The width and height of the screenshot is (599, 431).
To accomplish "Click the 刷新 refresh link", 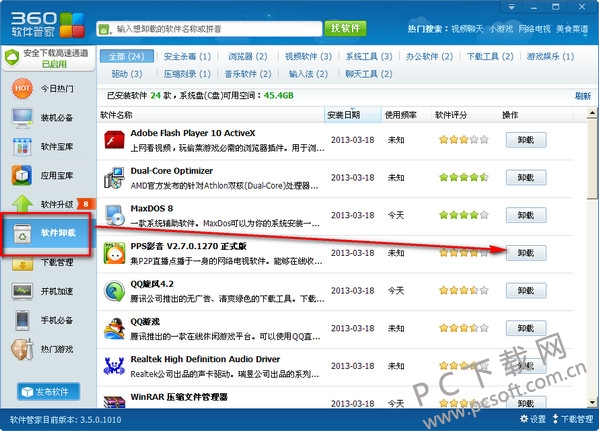I will point(583,96).
